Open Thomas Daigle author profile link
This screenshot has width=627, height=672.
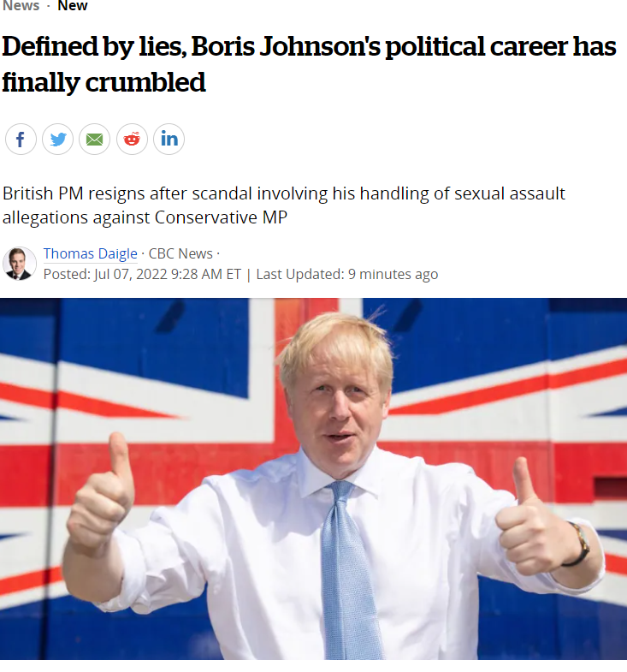pos(91,253)
